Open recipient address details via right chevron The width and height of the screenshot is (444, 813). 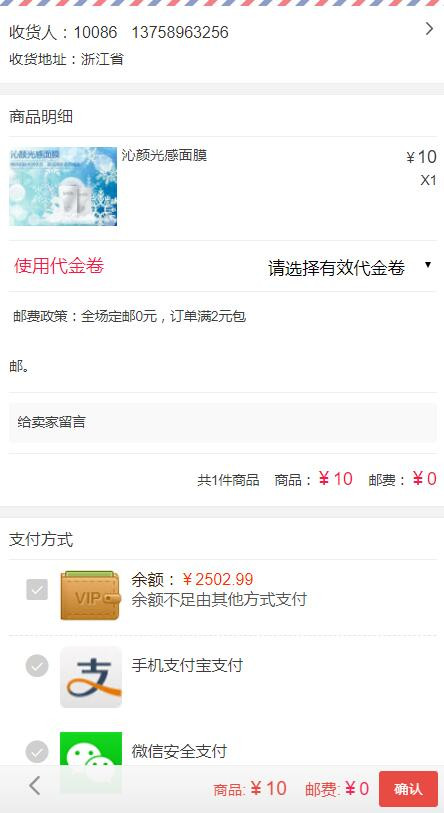pos(429,29)
